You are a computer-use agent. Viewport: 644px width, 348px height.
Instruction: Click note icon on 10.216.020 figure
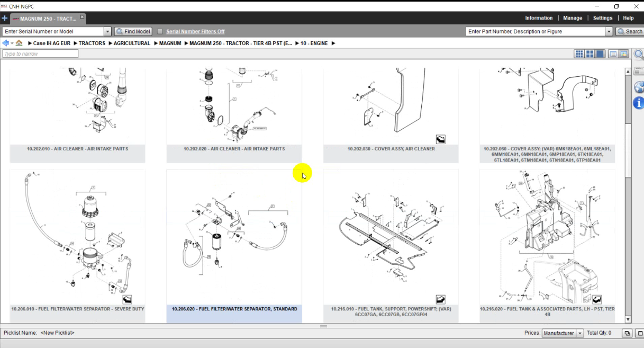597,300
